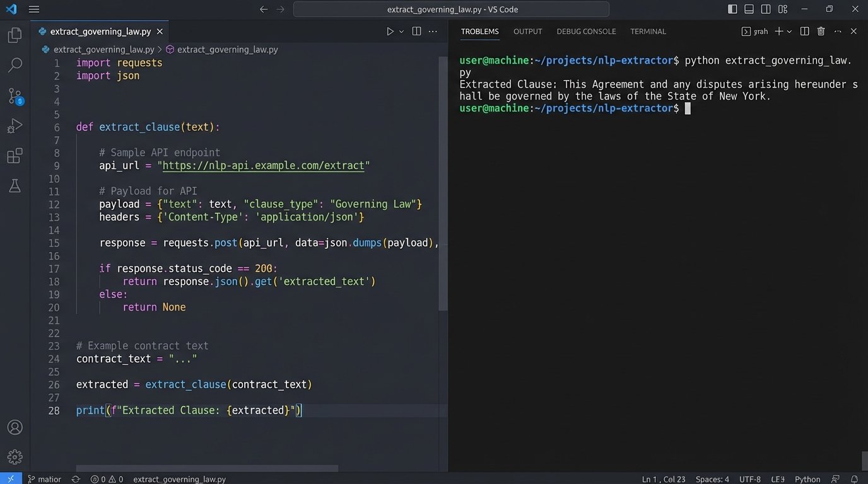Toggle the editor split layout icon

pos(416,31)
